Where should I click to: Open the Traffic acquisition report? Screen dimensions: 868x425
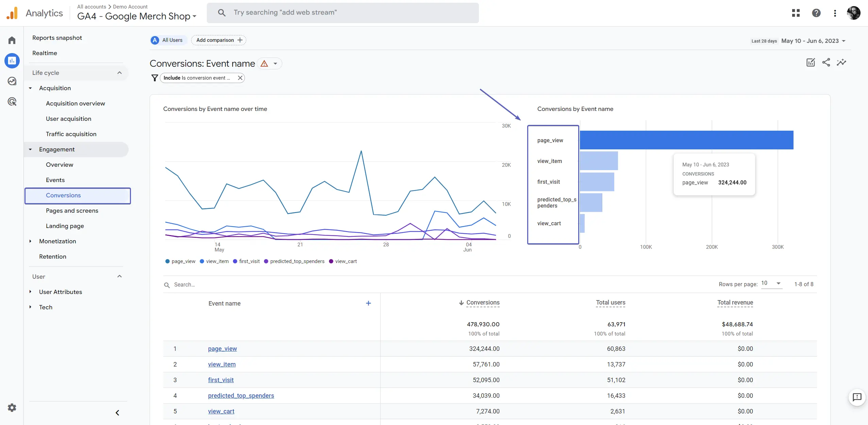click(x=71, y=134)
